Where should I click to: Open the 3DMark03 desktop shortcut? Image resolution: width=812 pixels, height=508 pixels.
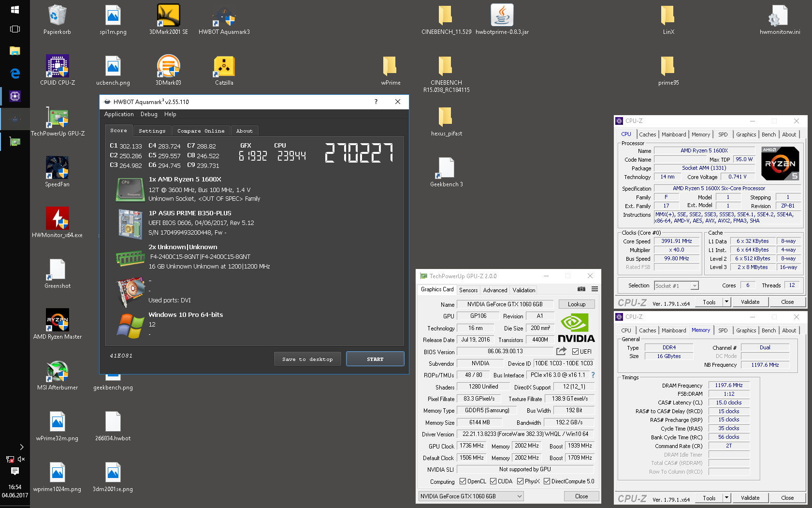click(x=168, y=70)
